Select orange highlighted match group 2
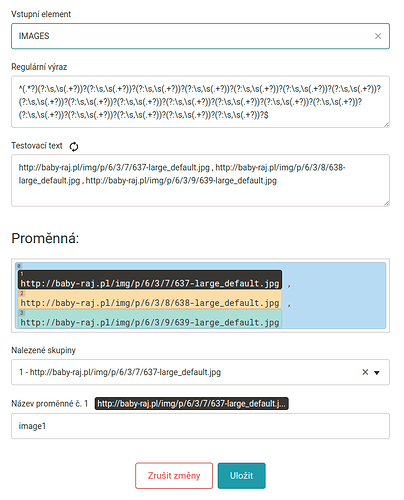404x500 pixels. (x=150, y=299)
